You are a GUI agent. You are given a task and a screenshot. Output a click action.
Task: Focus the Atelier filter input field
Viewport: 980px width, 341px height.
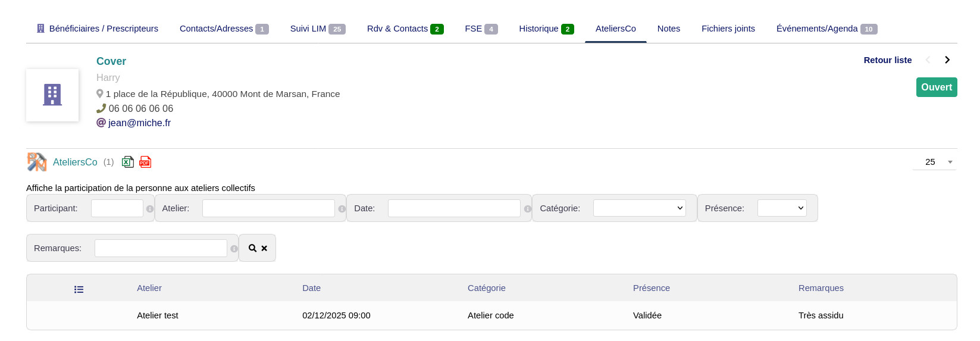[x=268, y=208]
